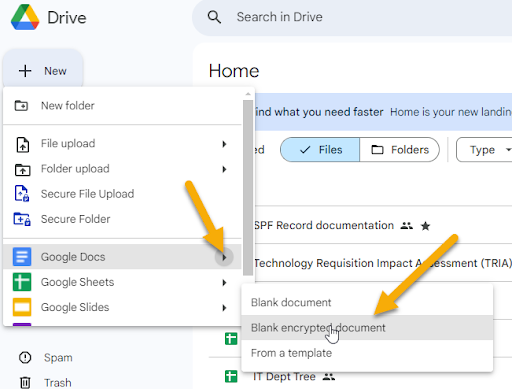This screenshot has width=512, height=389.
Task: Click the File upload icon
Action: coord(23,144)
